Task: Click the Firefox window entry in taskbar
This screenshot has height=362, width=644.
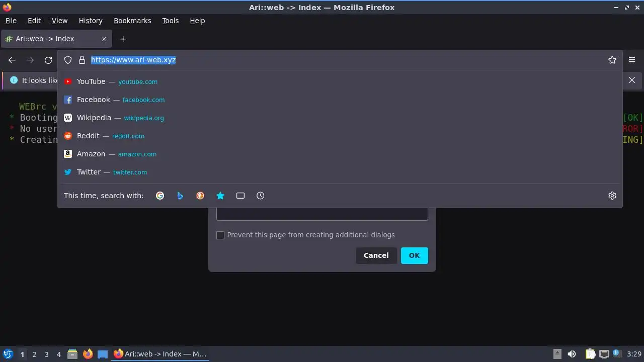Action: [160, 354]
